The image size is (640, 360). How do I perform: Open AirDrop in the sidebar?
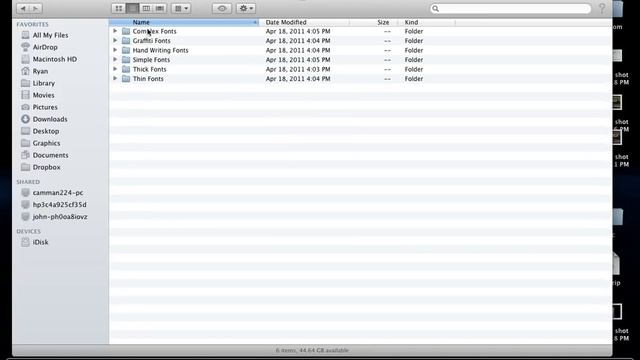click(x=40, y=47)
